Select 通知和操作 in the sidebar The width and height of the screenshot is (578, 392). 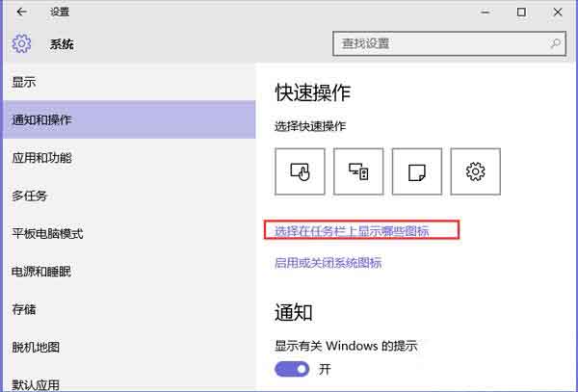(x=41, y=120)
